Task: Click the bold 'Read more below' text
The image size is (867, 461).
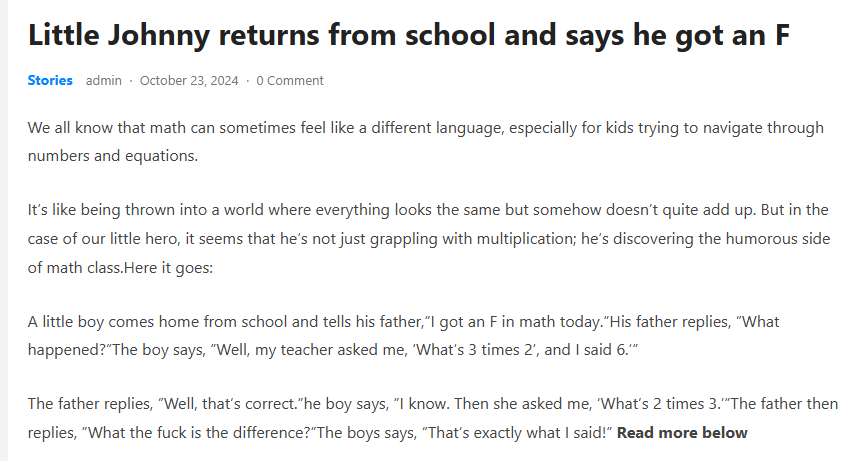Action: 682,433
